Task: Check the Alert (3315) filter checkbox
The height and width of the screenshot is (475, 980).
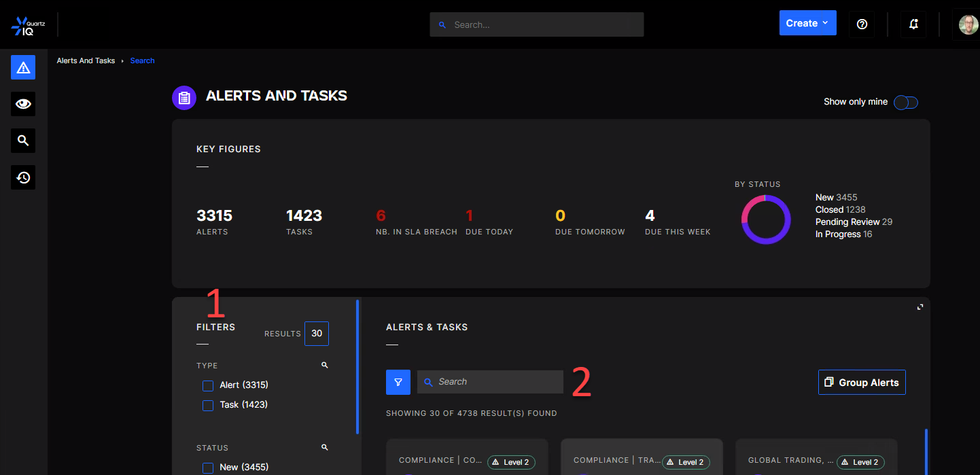Action: (208, 386)
